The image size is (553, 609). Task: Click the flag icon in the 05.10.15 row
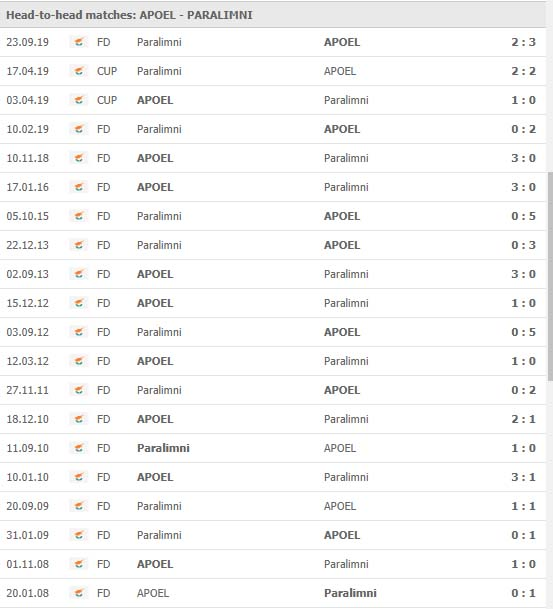click(79, 216)
